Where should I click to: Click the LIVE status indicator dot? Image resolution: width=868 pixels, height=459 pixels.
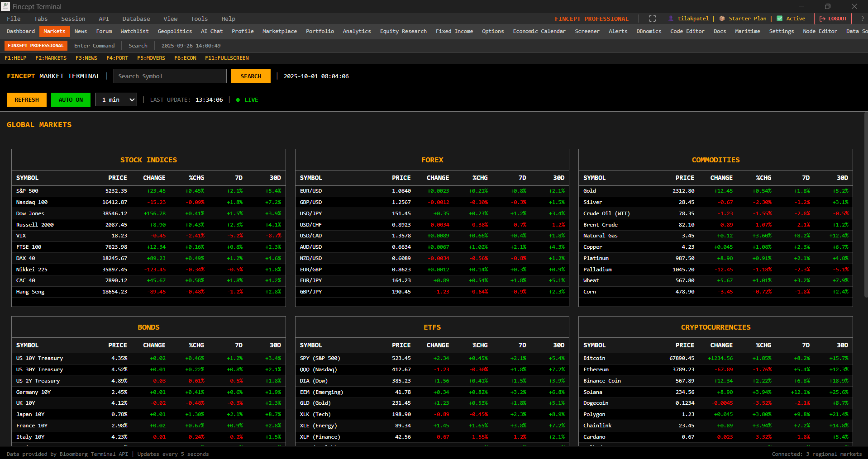tap(238, 99)
